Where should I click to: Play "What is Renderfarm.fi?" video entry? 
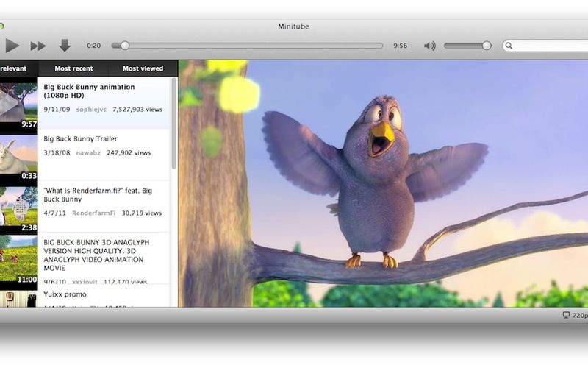(x=98, y=194)
